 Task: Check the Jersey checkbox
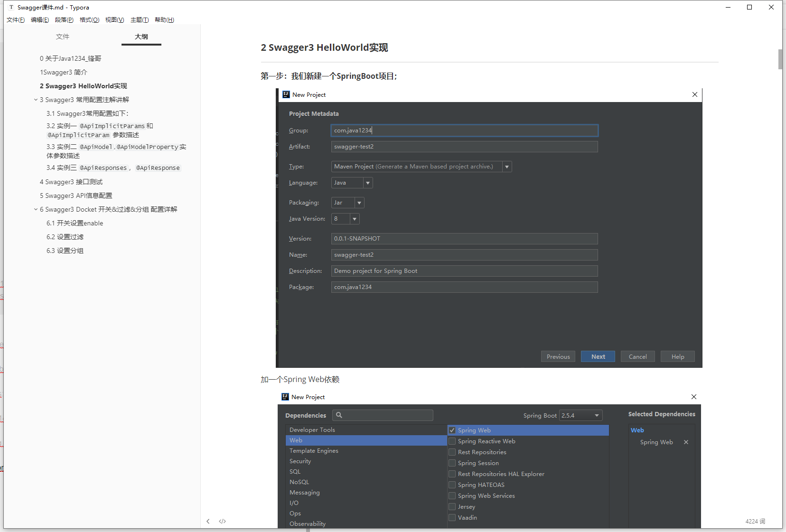pyautogui.click(x=452, y=507)
